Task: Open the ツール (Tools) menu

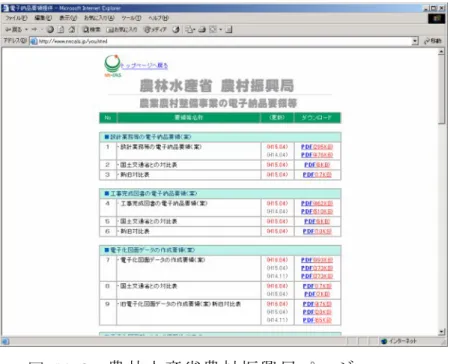Action: click(131, 18)
